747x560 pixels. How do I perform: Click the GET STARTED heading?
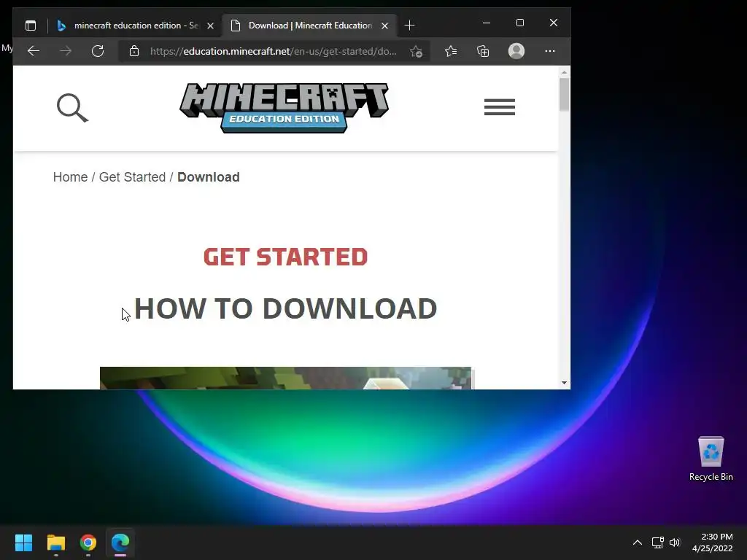(285, 257)
